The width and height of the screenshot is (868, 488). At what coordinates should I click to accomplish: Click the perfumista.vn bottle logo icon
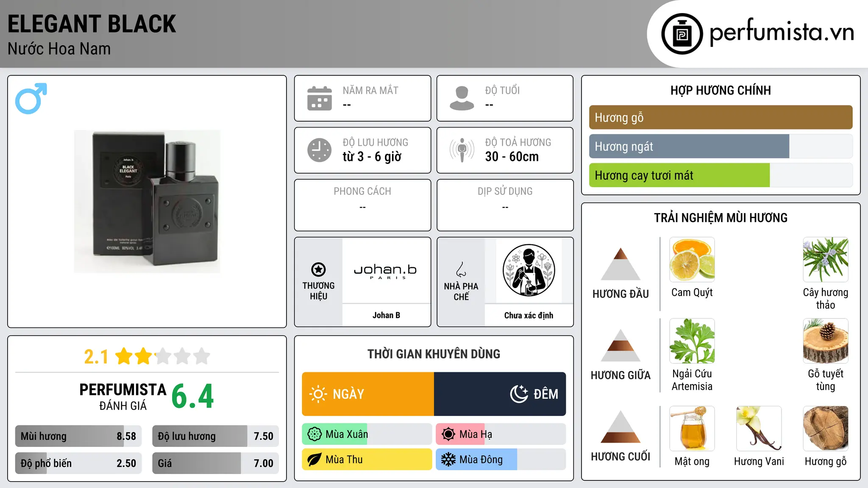pos(682,34)
